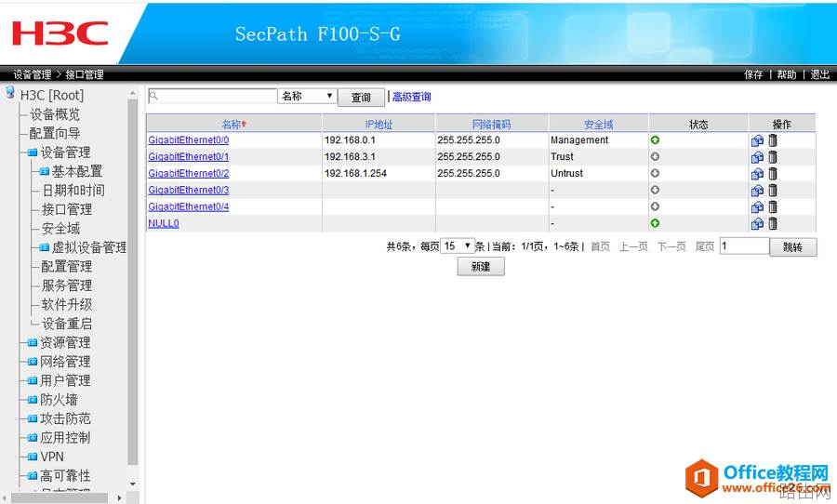Click the page number input field
The image size is (837, 504).
click(x=745, y=246)
